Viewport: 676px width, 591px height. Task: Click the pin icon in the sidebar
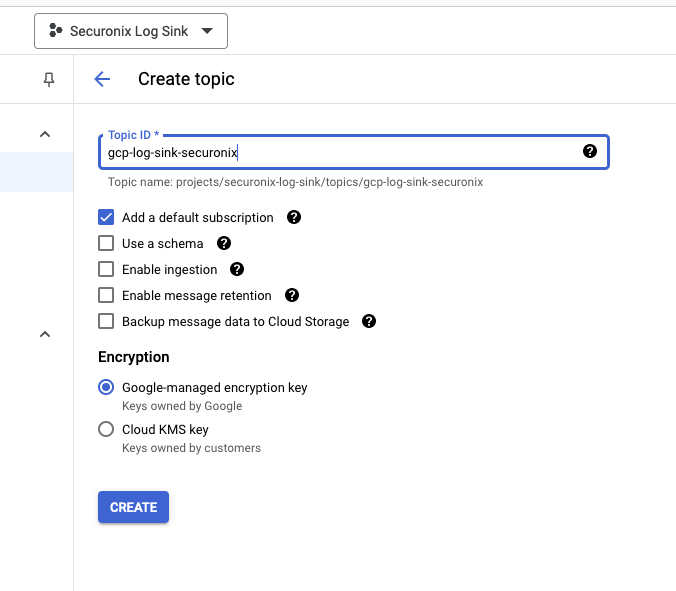[49, 80]
